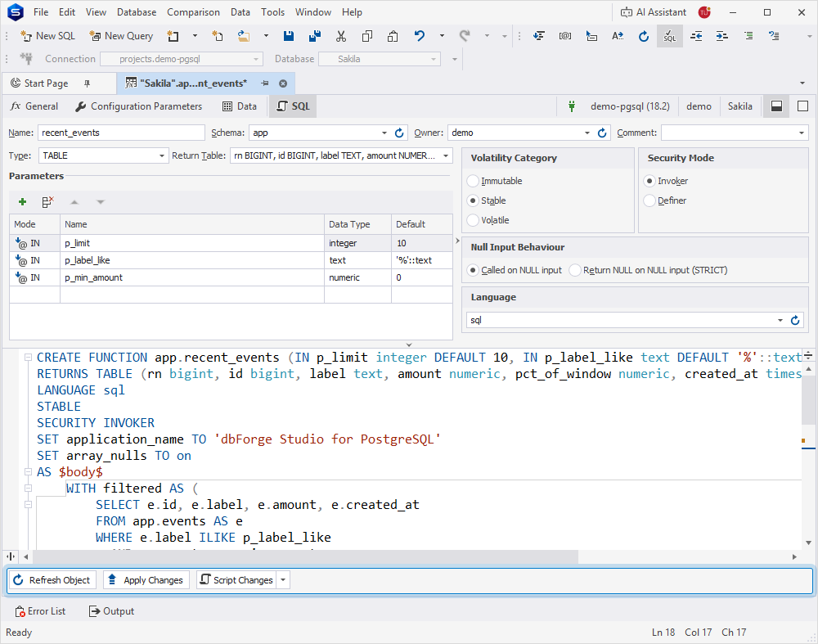The image size is (818, 644).
Task: Open the Owner dropdown
Action: click(x=587, y=133)
